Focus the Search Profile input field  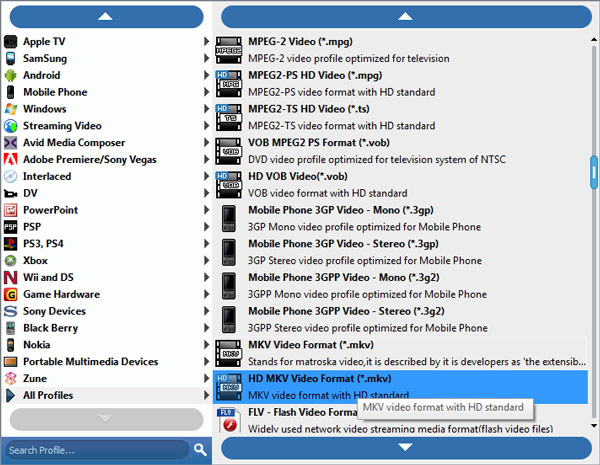(x=97, y=450)
